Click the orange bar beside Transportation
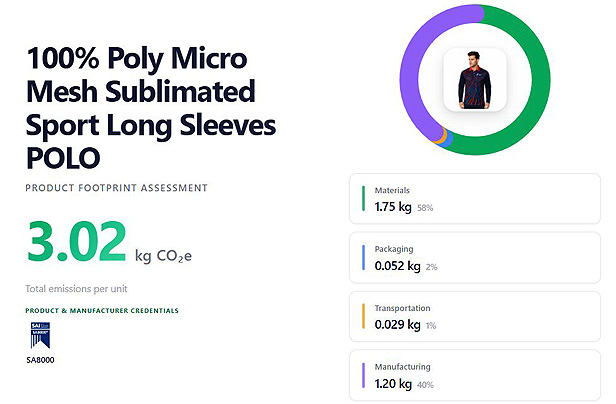The height and width of the screenshot is (404, 616). click(363, 316)
